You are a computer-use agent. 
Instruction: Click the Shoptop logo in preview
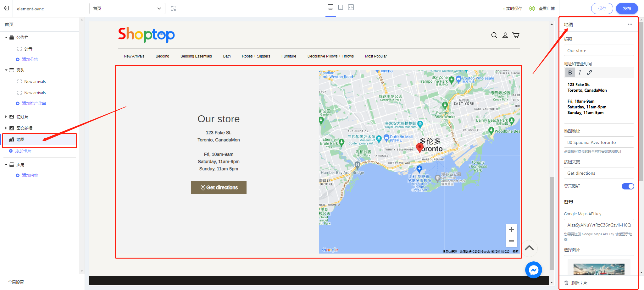pos(147,35)
